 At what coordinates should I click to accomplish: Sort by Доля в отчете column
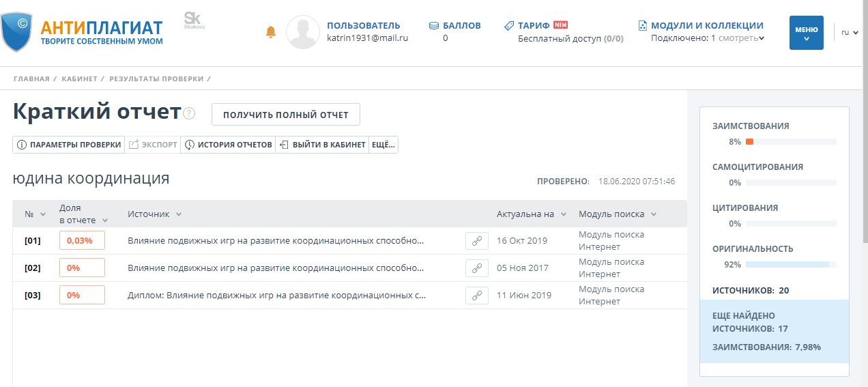tap(83, 214)
